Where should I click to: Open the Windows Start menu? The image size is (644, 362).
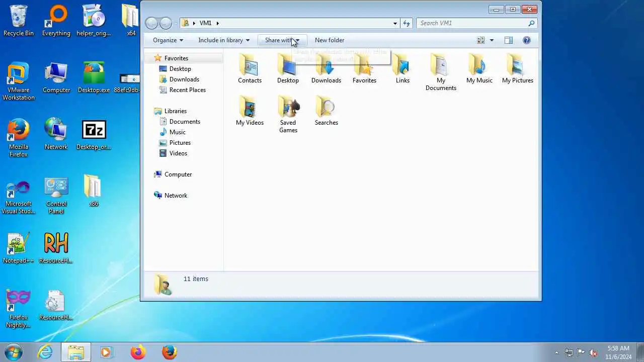[x=14, y=352]
